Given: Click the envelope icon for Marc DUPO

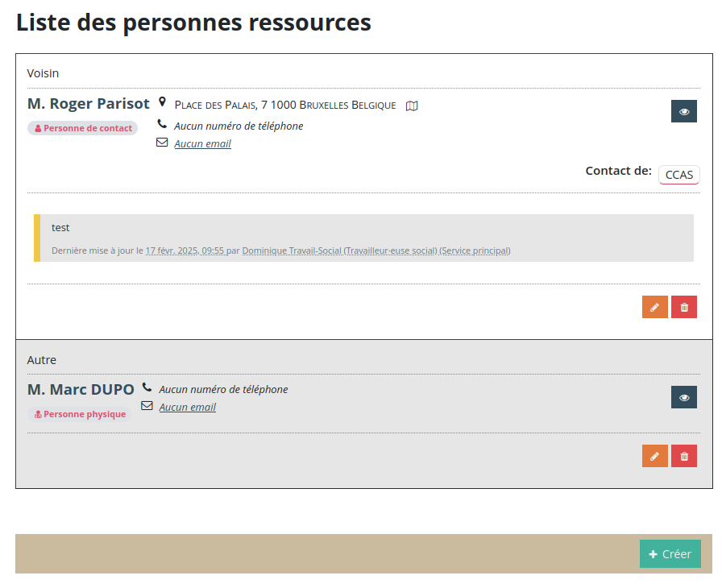Looking at the screenshot, I should click(x=147, y=406).
